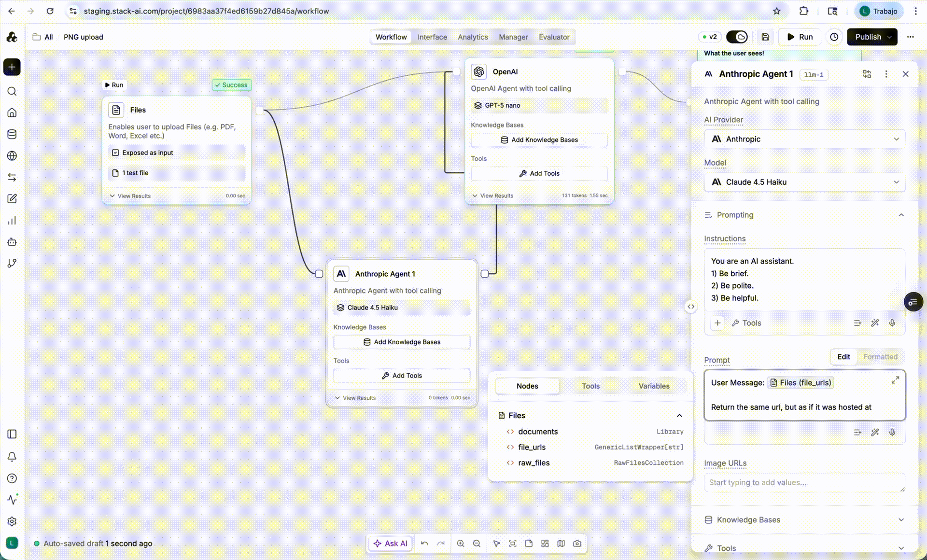Click the Publish button
The width and height of the screenshot is (927, 560).
point(868,37)
